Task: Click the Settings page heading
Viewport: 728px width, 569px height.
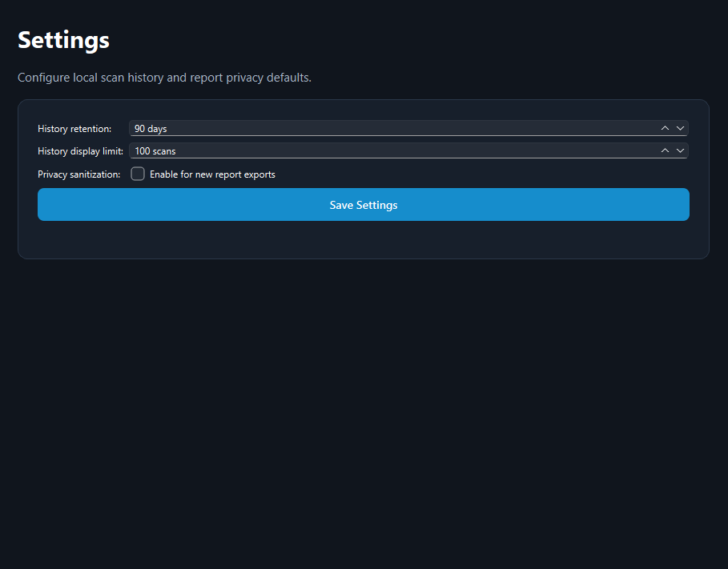Action: (x=63, y=40)
